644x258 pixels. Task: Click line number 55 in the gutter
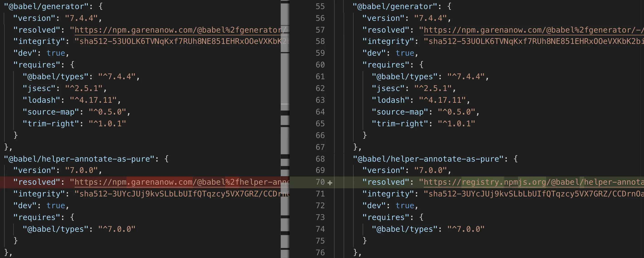pyautogui.click(x=320, y=6)
